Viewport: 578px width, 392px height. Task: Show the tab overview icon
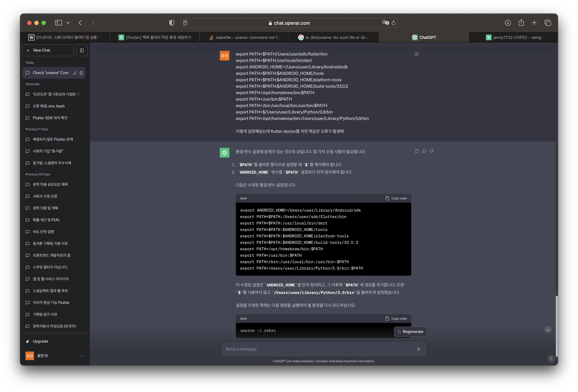[548, 23]
